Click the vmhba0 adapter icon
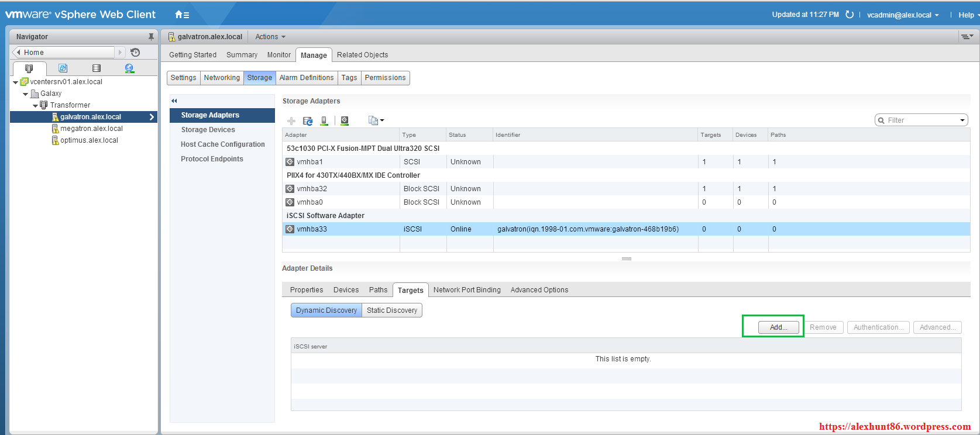980x435 pixels. (290, 202)
